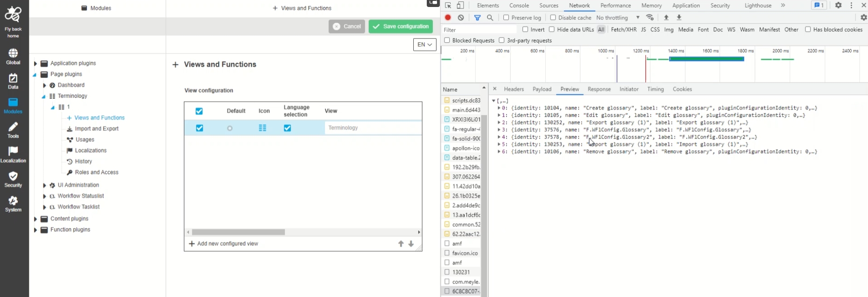
Task: Open the Console tab in DevTools
Action: pyautogui.click(x=519, y=6)
